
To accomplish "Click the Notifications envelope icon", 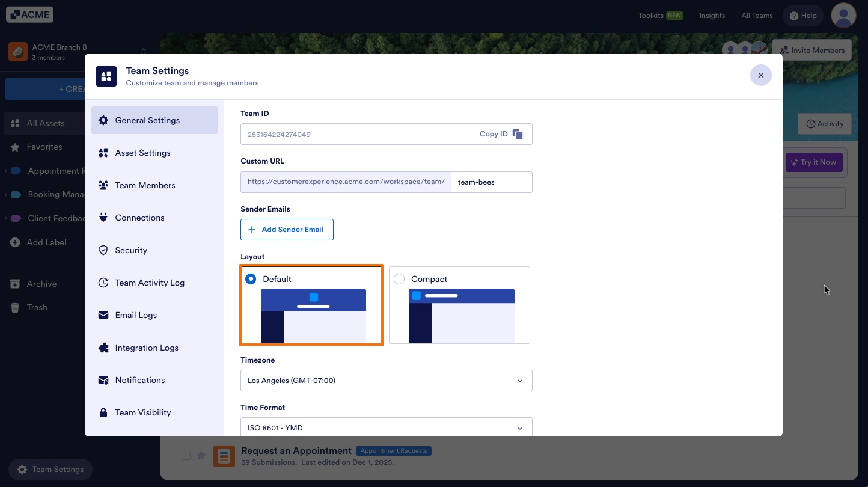I will [x=103, y=380].
